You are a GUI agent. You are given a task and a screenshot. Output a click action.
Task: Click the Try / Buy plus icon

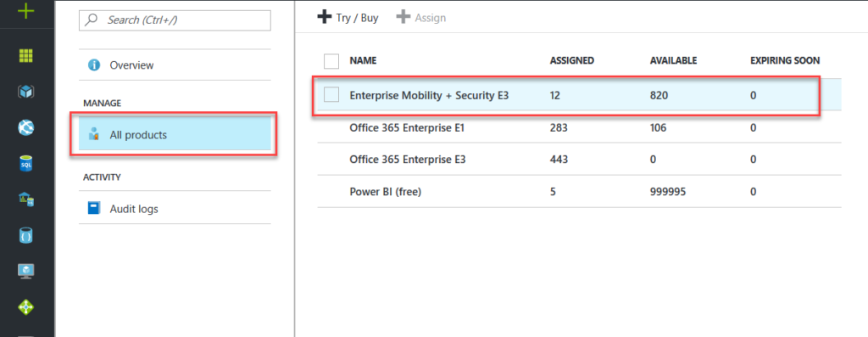click(x=324, y=17)
